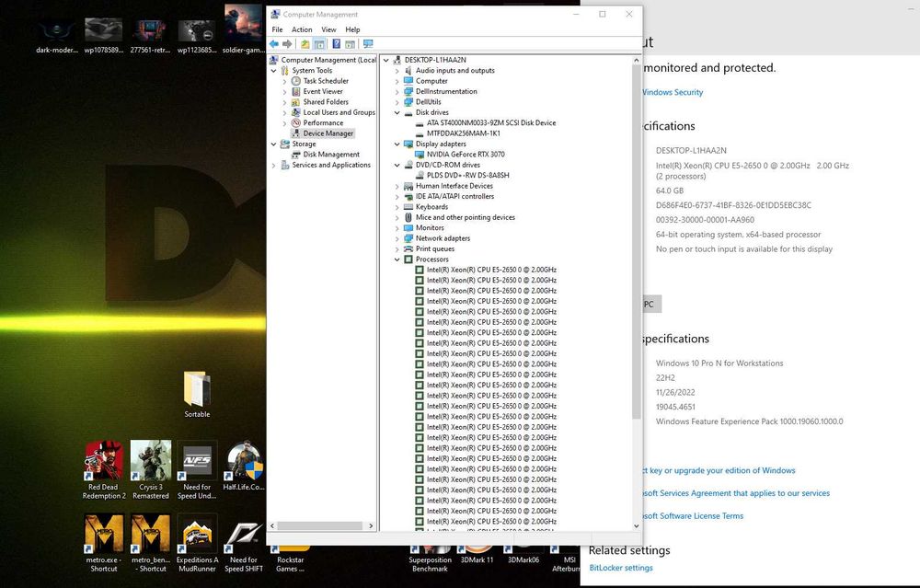Click the Scan for hardware changes monitor icon
920x588 pixels.
[368, 44]
